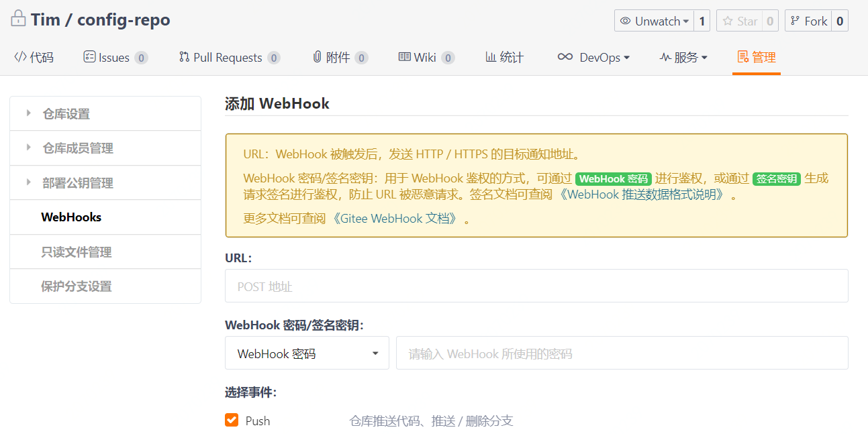The image size is (868, 444).
Task: Click the bar chart icon for 统计
Action: pyautogui.click(x=491, y=57)
